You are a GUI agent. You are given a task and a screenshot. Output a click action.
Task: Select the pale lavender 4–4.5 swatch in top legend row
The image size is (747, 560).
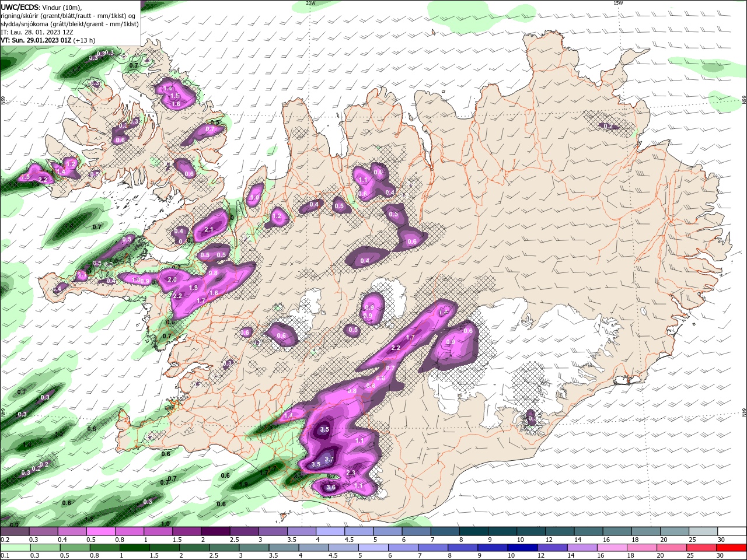330,531
